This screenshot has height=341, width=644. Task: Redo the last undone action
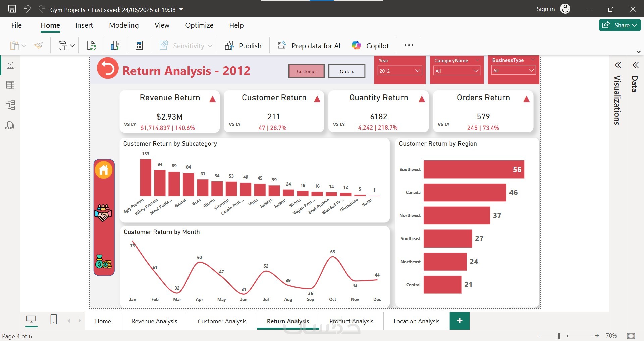point(42,9)
